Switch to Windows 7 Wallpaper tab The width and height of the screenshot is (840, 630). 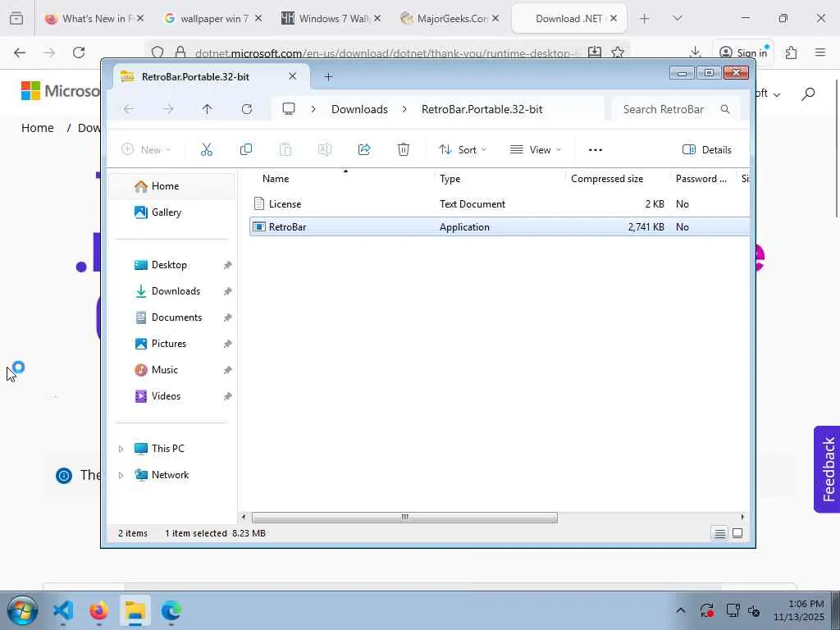coord(331,19)
